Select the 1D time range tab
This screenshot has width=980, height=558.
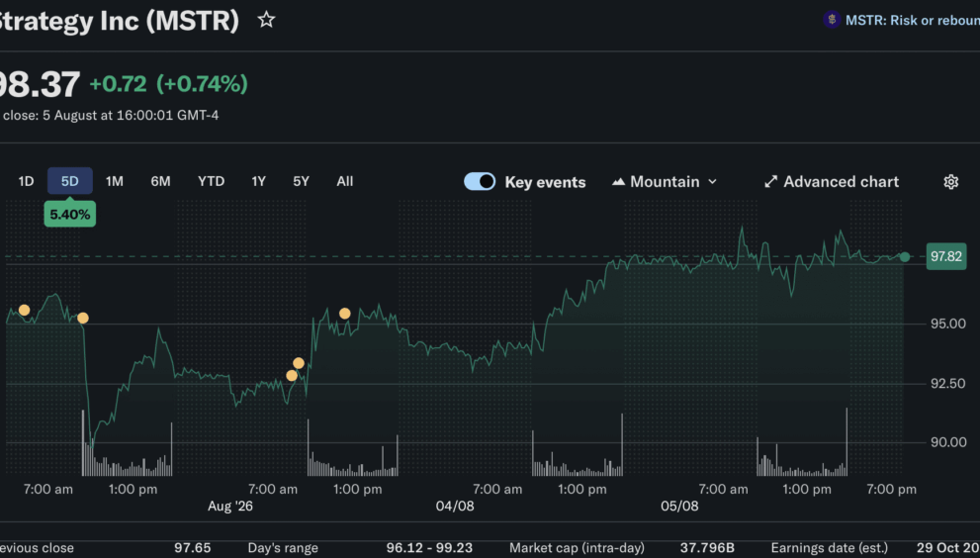pos(26,181)
